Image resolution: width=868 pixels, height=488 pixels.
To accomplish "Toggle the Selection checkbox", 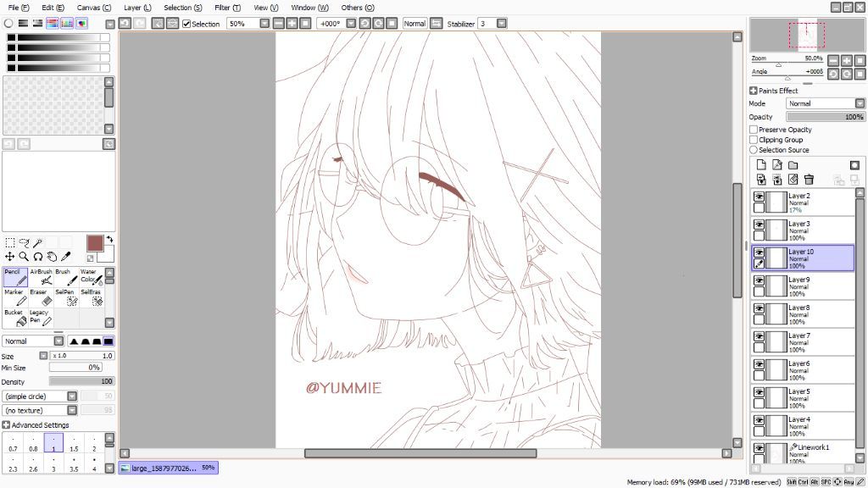I will [186, 24].
